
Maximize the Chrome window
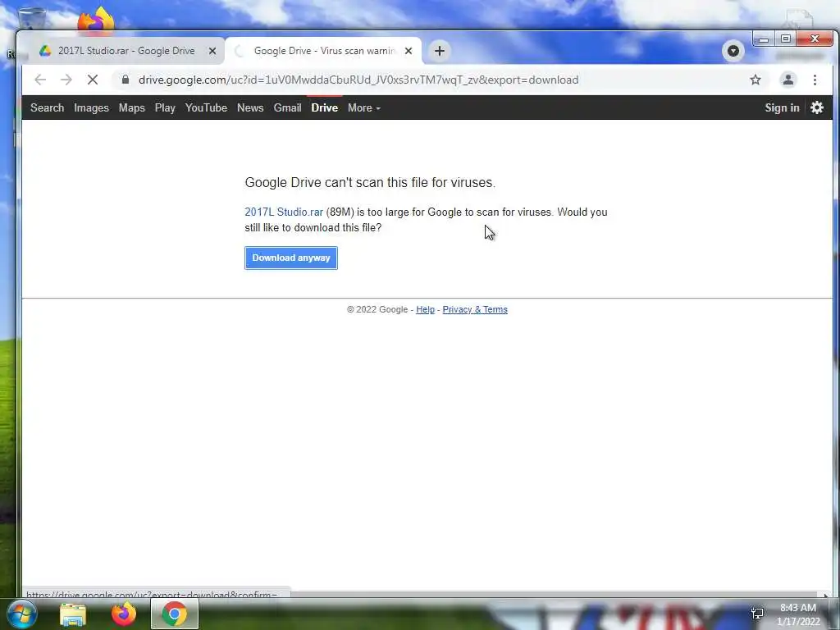(x=785, y=39)
